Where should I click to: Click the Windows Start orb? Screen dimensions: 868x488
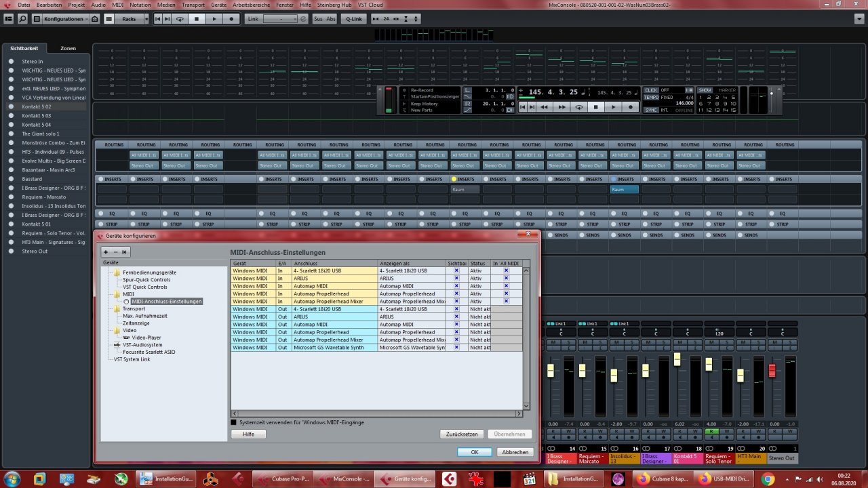(14, 479)
